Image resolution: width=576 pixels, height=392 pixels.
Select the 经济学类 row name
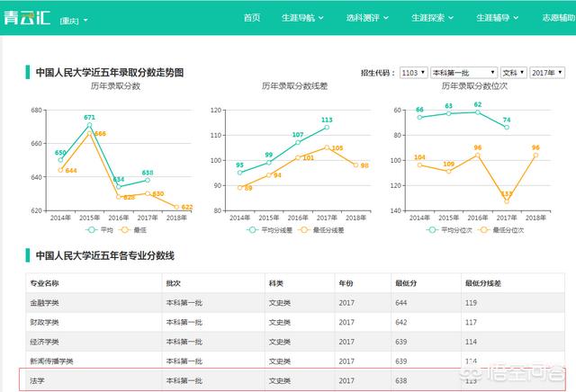point(44,342)
